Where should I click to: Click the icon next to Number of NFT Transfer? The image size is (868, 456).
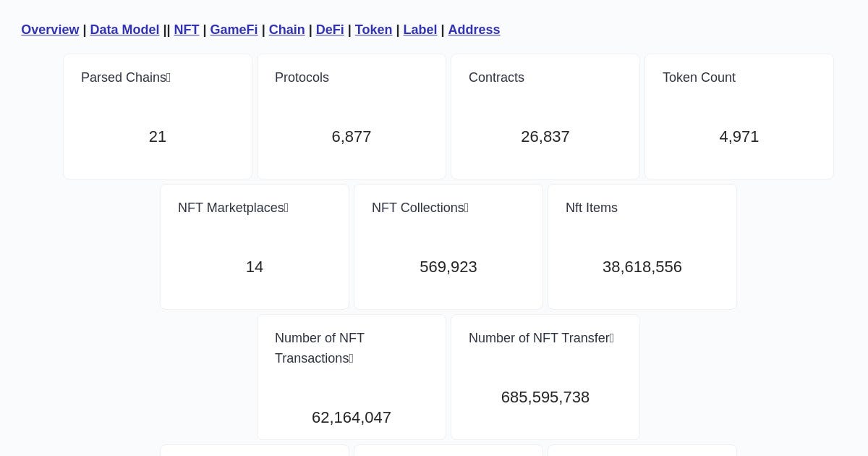(612, 338)
